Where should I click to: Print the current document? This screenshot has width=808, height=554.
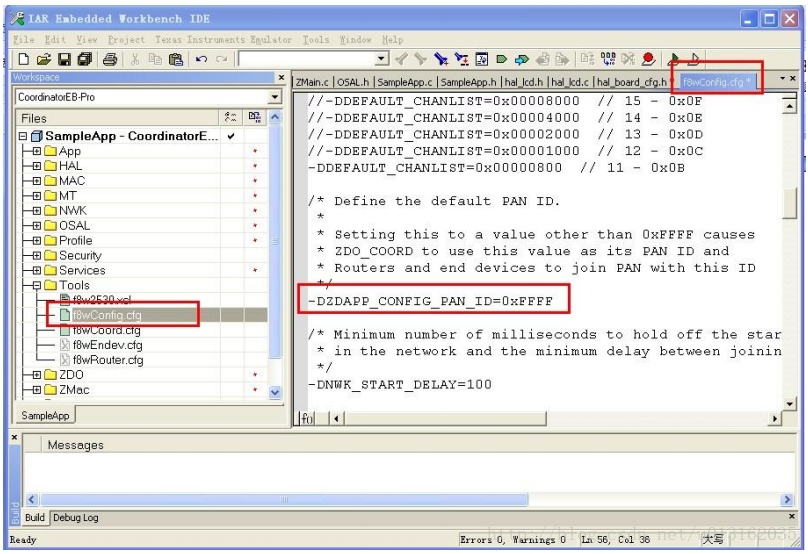[x=110, y=59]
